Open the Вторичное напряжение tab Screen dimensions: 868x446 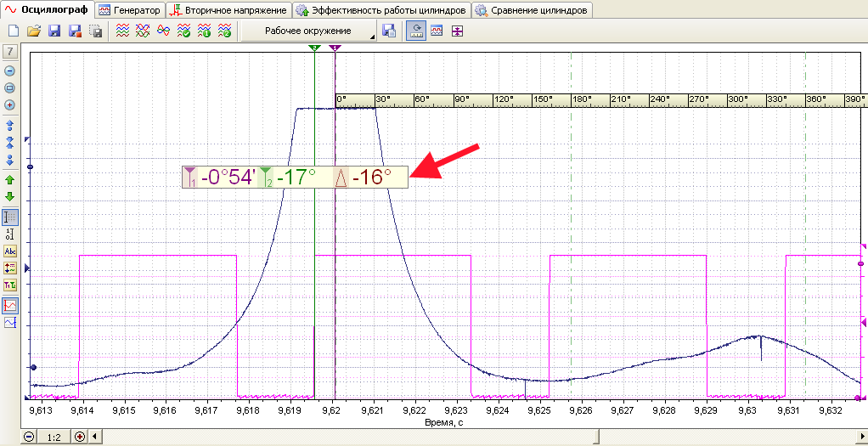point(229,10)
